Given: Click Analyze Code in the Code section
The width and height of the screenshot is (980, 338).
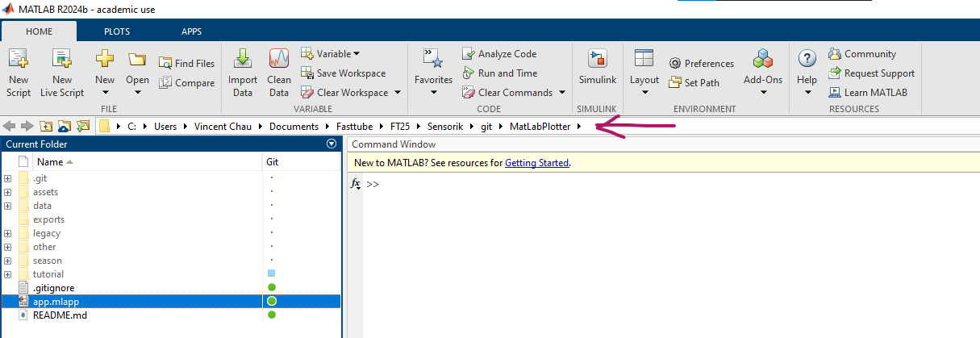Looking at the screenshot, I should pos(498,54).
